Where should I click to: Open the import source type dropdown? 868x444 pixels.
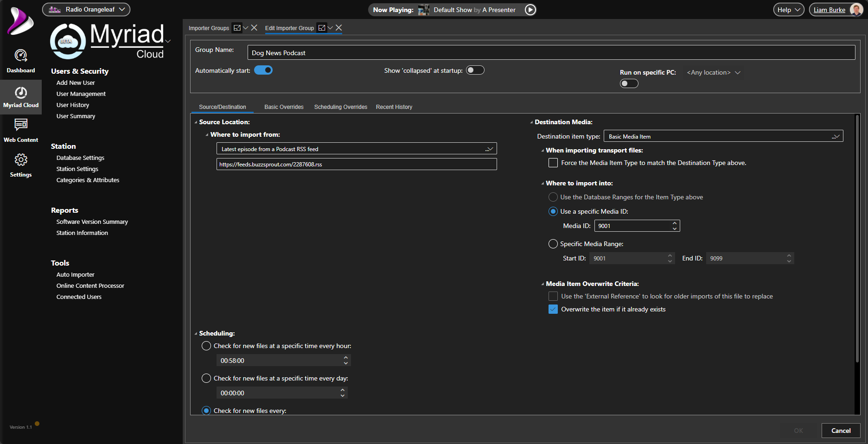(357, 149)
